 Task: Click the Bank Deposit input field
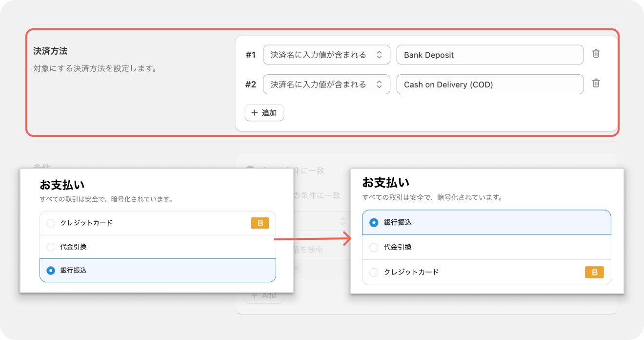pyautogui.click(x=490, y=55)
